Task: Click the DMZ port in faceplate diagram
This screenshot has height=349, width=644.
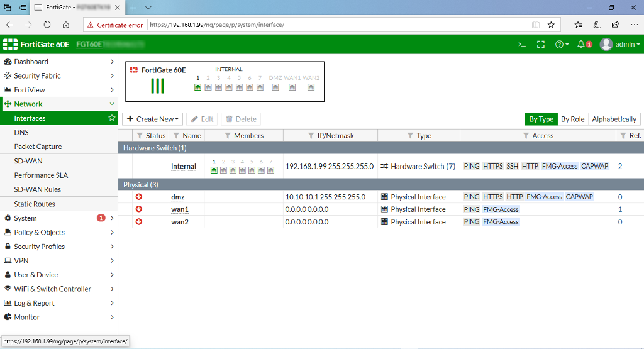Action: 275,87
